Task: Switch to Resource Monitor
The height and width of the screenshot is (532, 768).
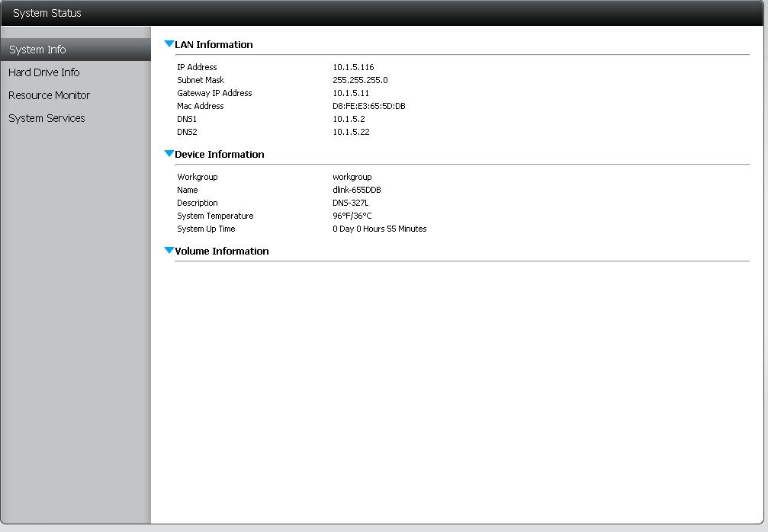Action: coord(49,95)
